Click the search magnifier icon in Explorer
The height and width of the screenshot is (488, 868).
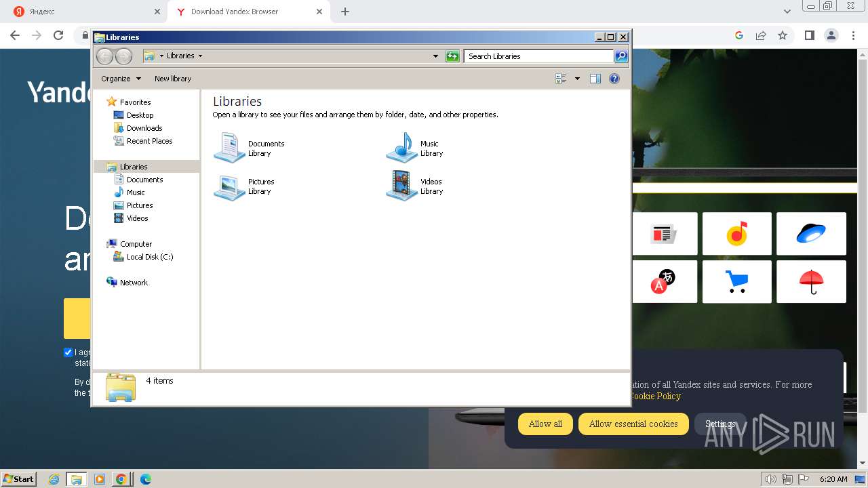[x=621, y=56]
